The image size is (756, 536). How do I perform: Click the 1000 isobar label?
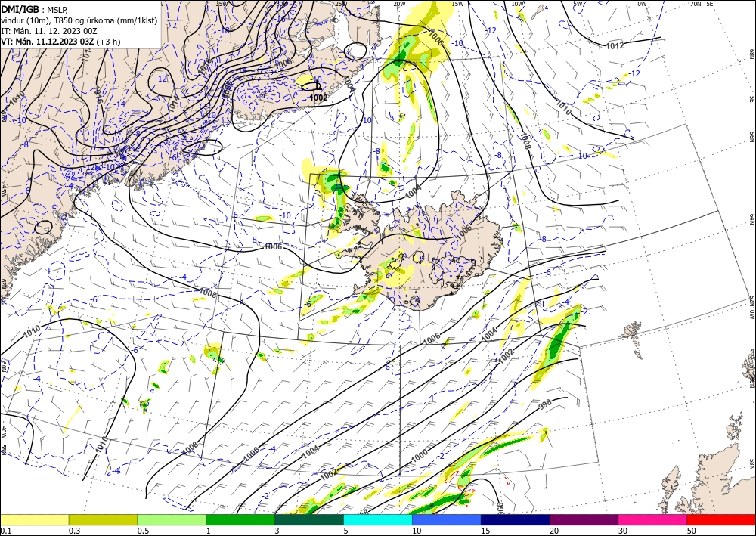[x=419, y=455]
